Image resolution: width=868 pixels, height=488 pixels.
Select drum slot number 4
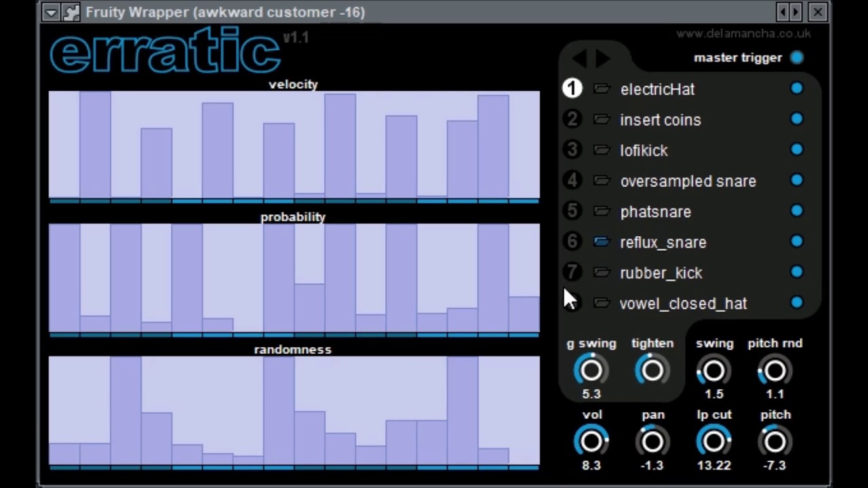[x=572, y=180]
